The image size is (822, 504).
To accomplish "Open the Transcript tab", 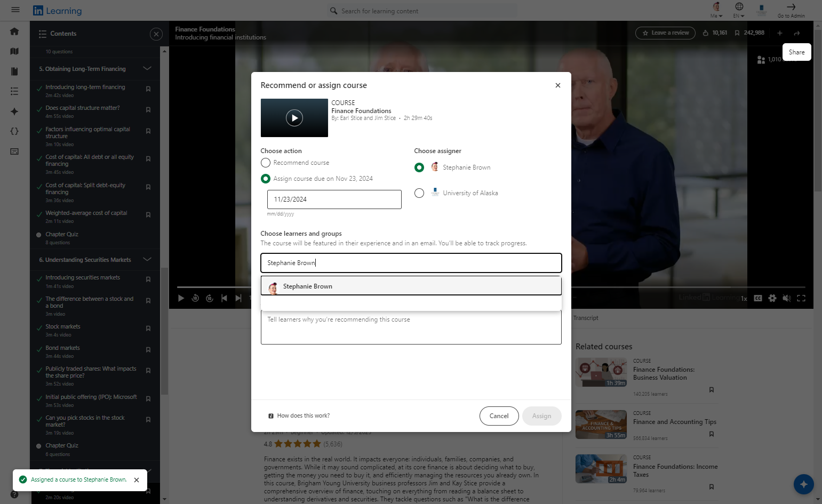I will click(586, 318).
